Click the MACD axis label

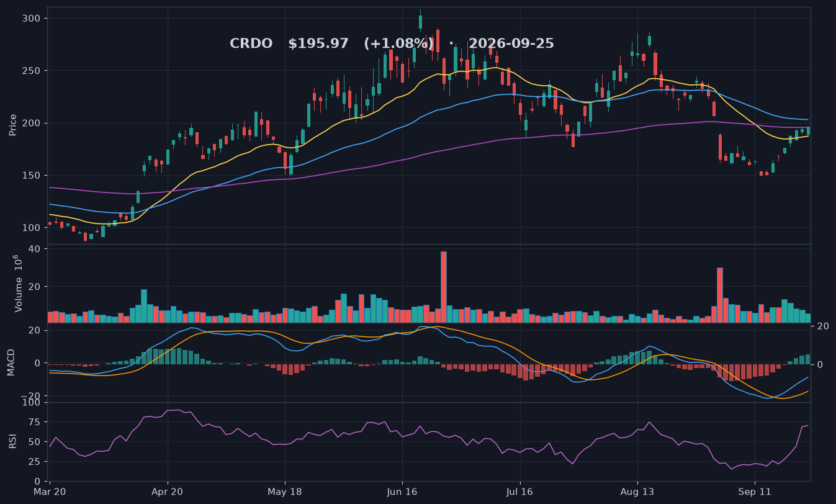point(11,363)
